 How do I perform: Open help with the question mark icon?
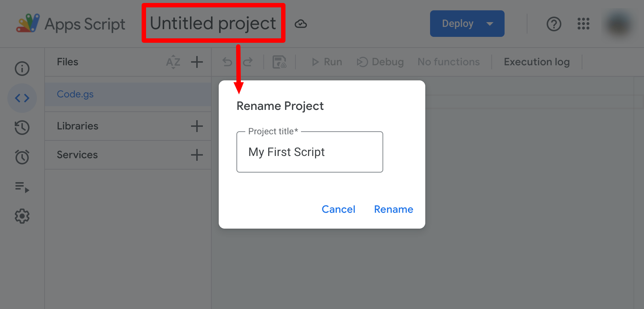point(554,24)
